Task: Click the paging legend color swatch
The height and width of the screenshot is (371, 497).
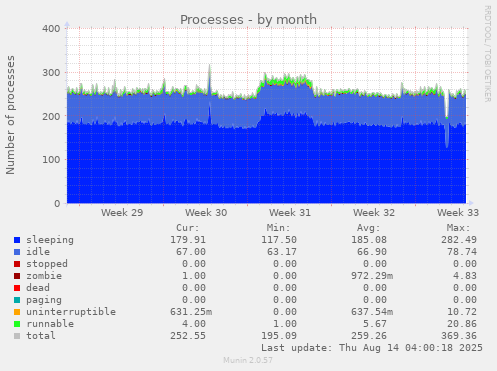Action: point(17,300)
